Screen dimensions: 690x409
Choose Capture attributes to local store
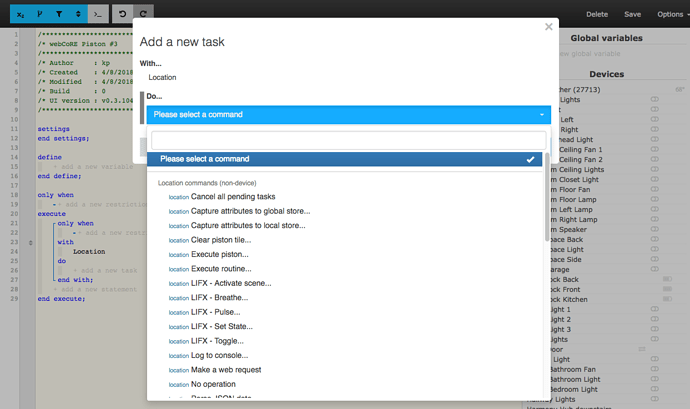click(248, 225)
